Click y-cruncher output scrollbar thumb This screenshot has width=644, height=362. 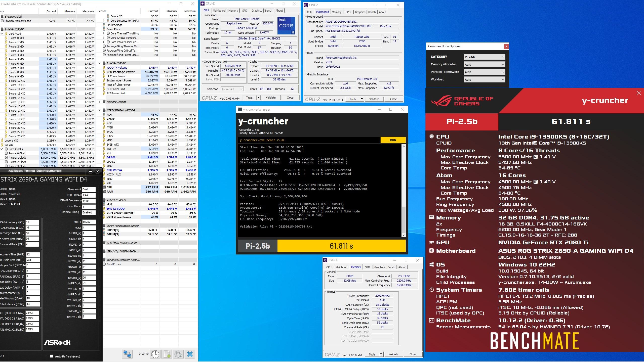click(x=404, y=220)
